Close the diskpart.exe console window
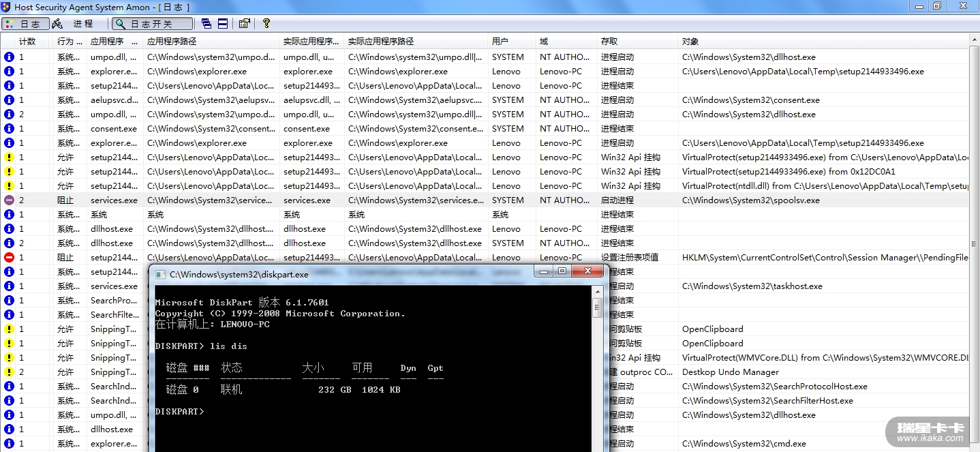 pos(588,271)
